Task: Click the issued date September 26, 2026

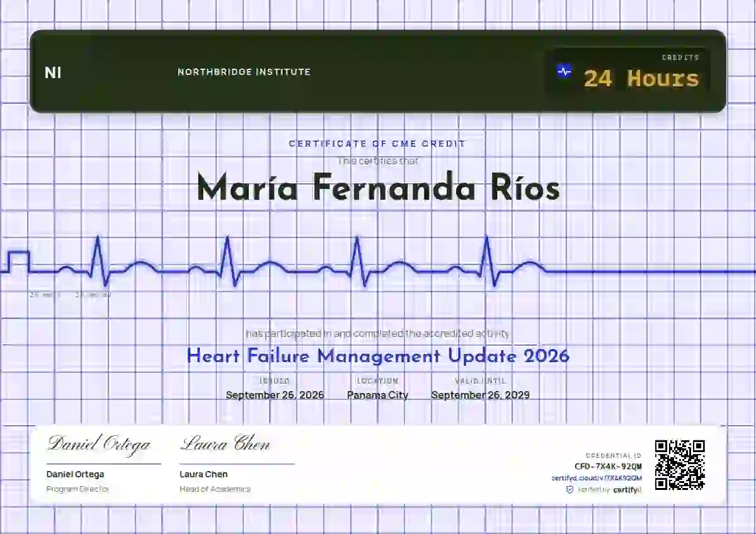Action: point(275,395)
